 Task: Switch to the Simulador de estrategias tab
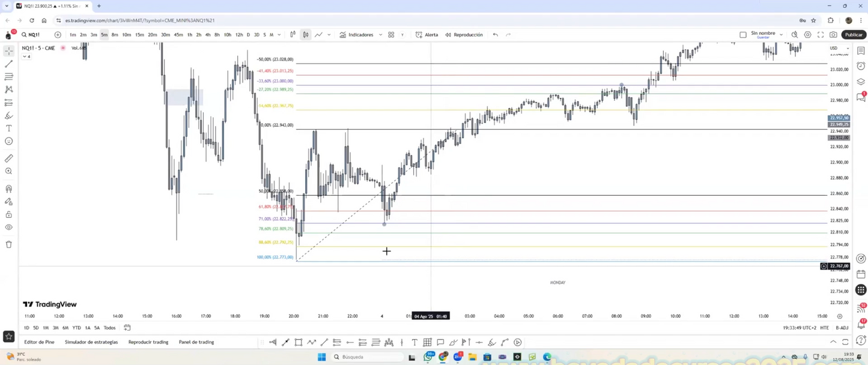[x=91, y=342]
